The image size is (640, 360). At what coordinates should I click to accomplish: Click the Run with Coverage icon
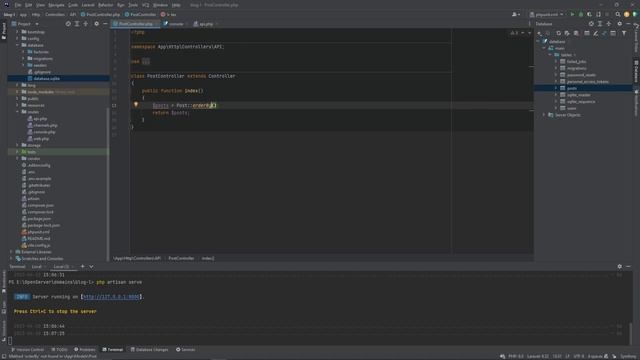[589, 14]
